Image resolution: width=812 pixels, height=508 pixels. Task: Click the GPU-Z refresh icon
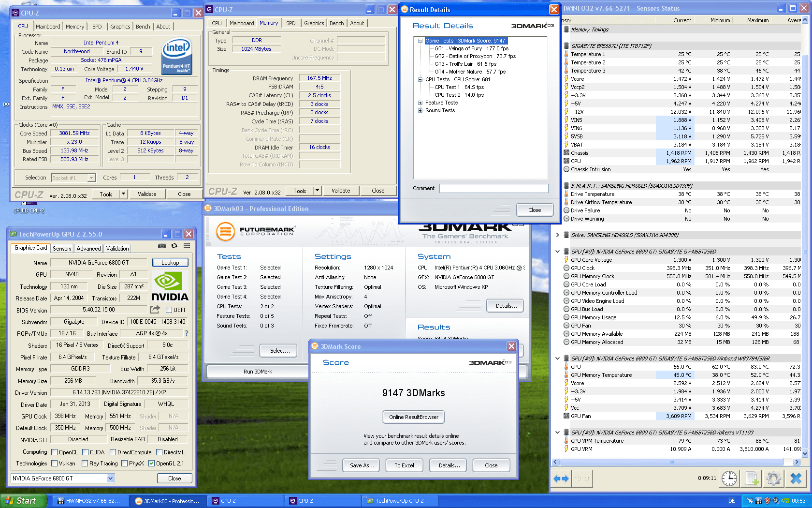[x=174, y=246]
